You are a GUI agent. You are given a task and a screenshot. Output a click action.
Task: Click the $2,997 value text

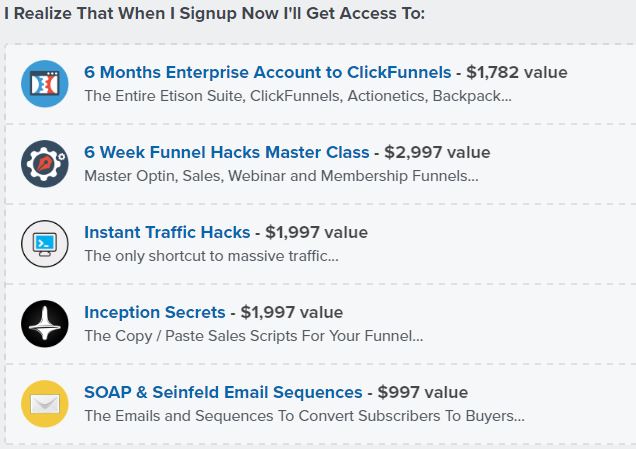point(437,152)
